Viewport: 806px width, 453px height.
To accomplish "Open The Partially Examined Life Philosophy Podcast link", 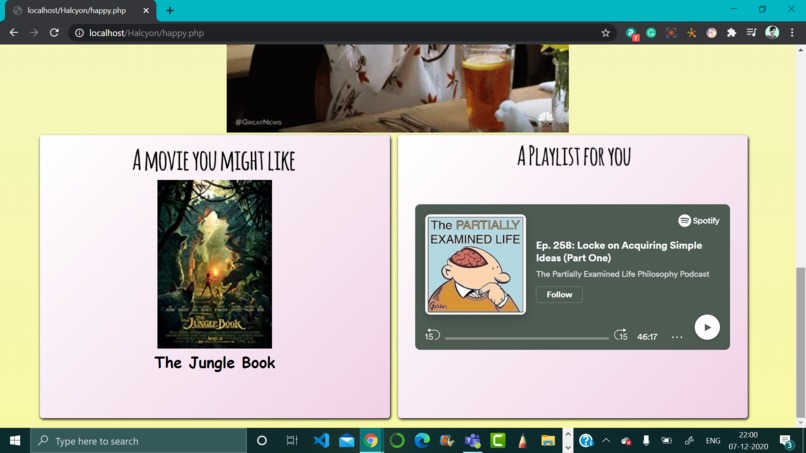I will click(x=622, y=274).
